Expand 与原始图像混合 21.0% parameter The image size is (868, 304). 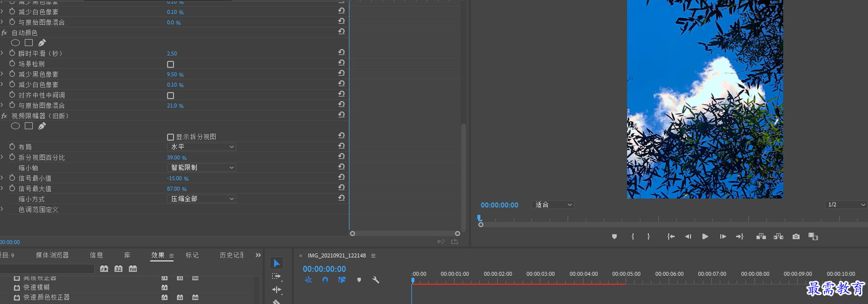tap(2, 105)
